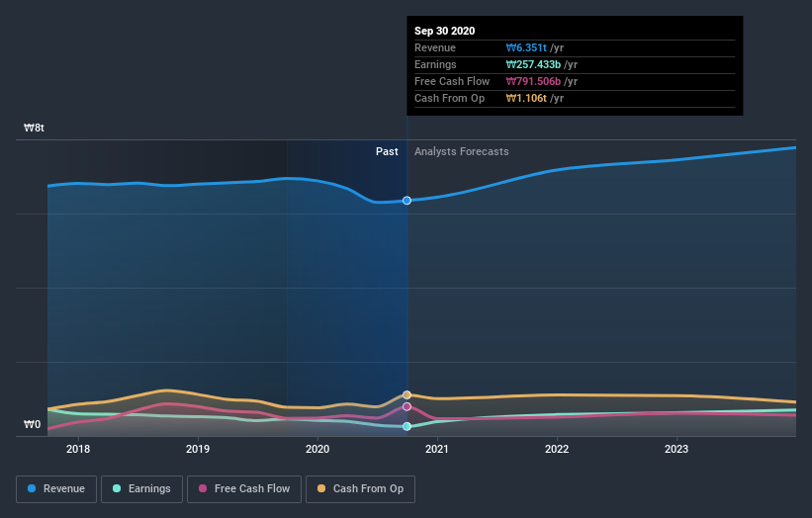Image resolution: width=812 pixels, height=518 pixels.
Task: Toggle the Revenue legend series
Action: 56,489
